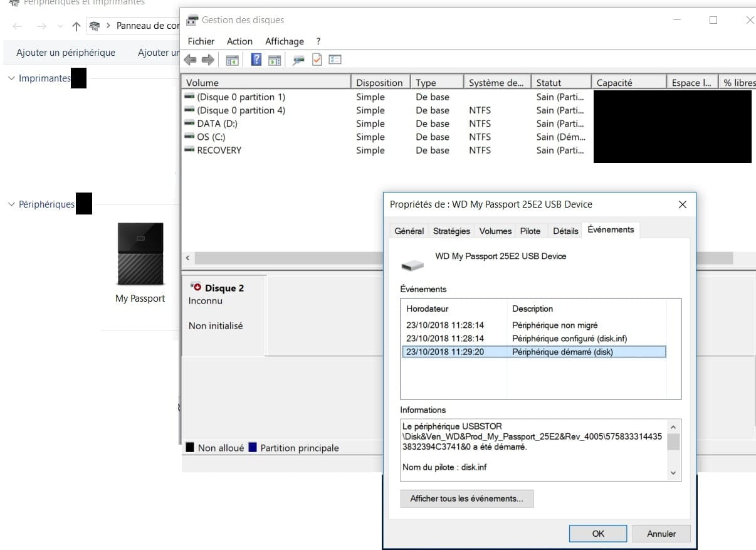Switch to the Volumes tab

[x=495, y=231]
